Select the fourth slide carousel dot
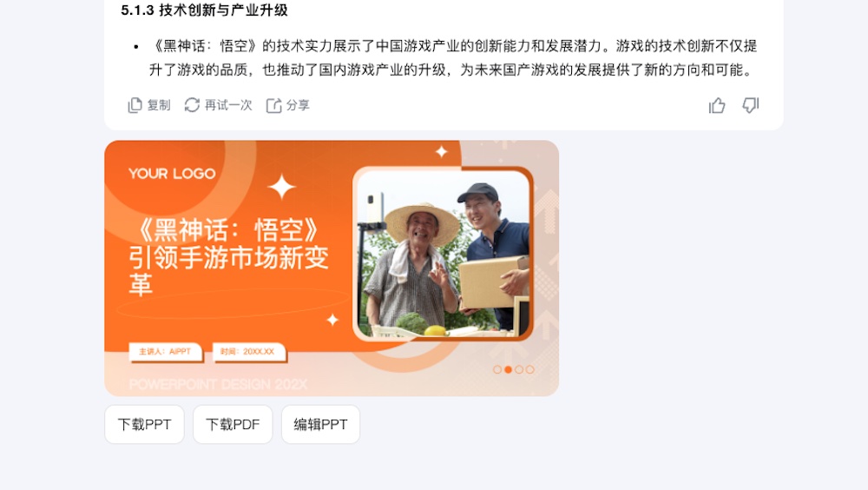 coord(529,370)
